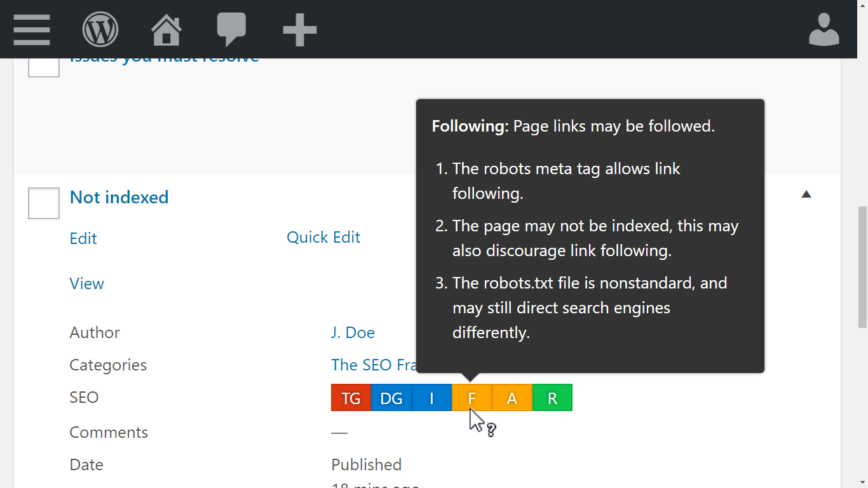This screenshot has width=868, height=488.
Task: Select the checkbox for the Not indexed post
Action: coord(43,203)
